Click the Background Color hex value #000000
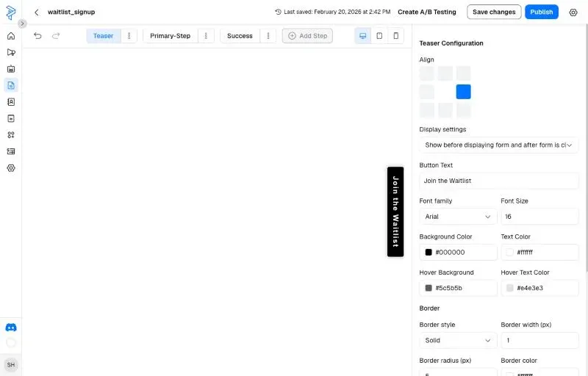This screenshot has height=376, width=588. point(450,253)
